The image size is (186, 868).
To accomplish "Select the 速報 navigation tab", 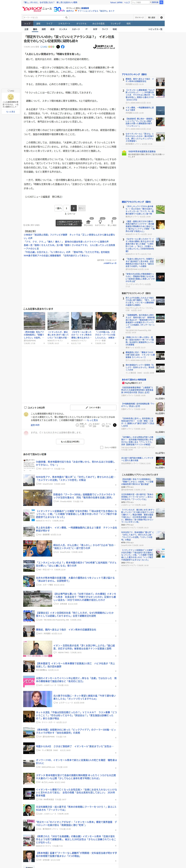I will [x=38, y=24].
